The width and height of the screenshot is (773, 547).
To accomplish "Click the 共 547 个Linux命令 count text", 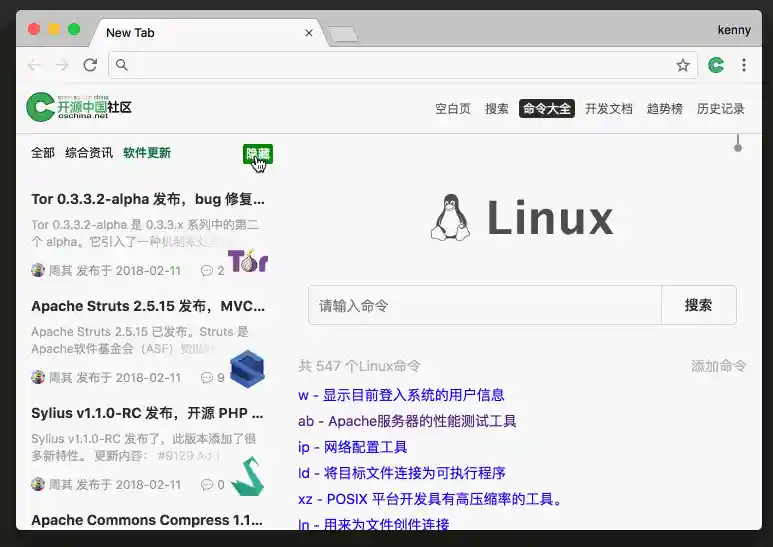I will click(x=359, y=366).
